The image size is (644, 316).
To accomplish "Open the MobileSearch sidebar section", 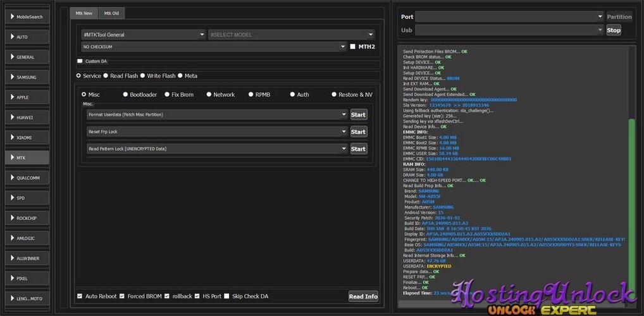I will (27, 17).
